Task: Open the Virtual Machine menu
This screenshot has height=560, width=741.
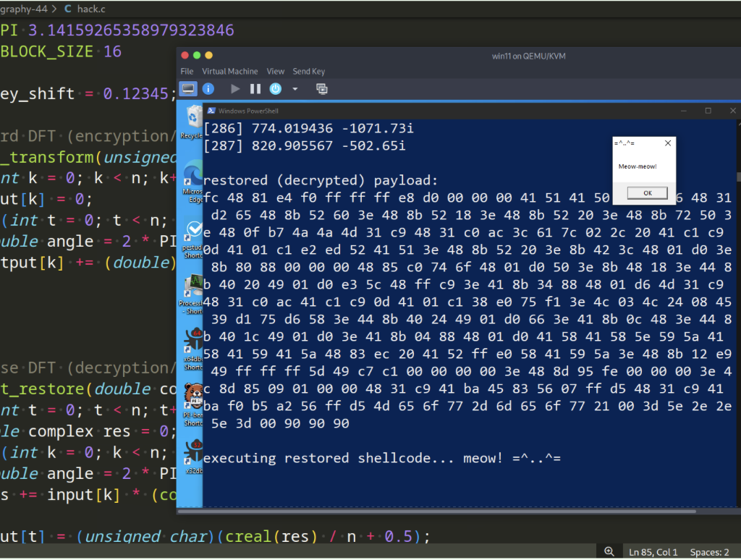Action: 230,72
